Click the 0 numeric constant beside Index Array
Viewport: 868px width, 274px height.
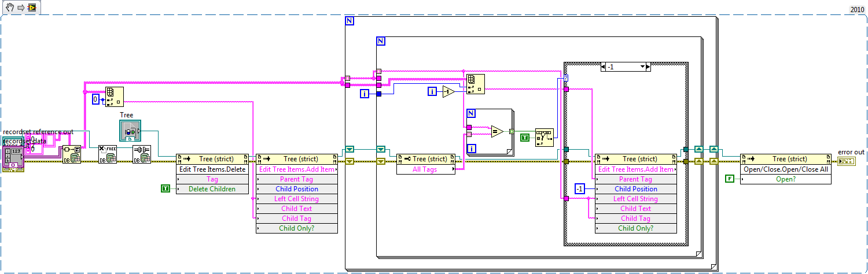[x=96, y=99]
